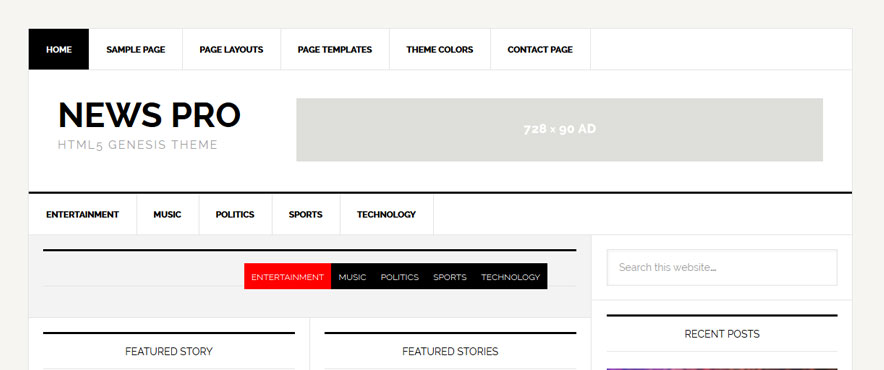
Task: Open the Entertainment category in the secondary nav
Action: [82, 214]
